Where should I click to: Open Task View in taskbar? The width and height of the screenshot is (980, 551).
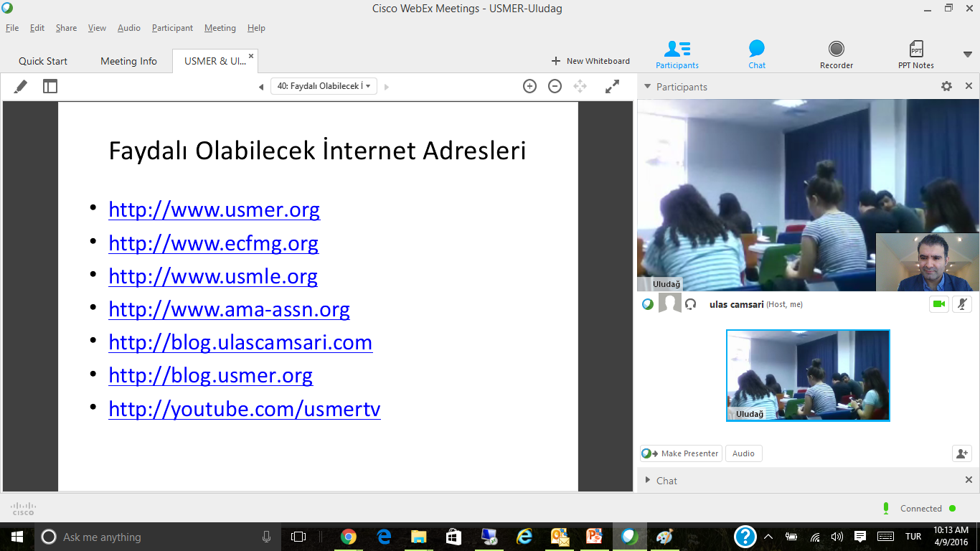pos(298,537)
